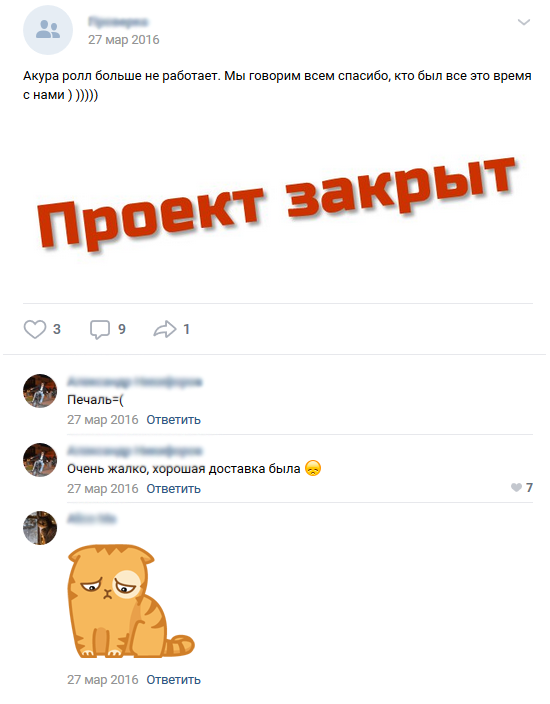Open author name above 'Очень жалко' comment
This screenshot has height=704, width=550.
pyautogui.click(x=135, y=450)
